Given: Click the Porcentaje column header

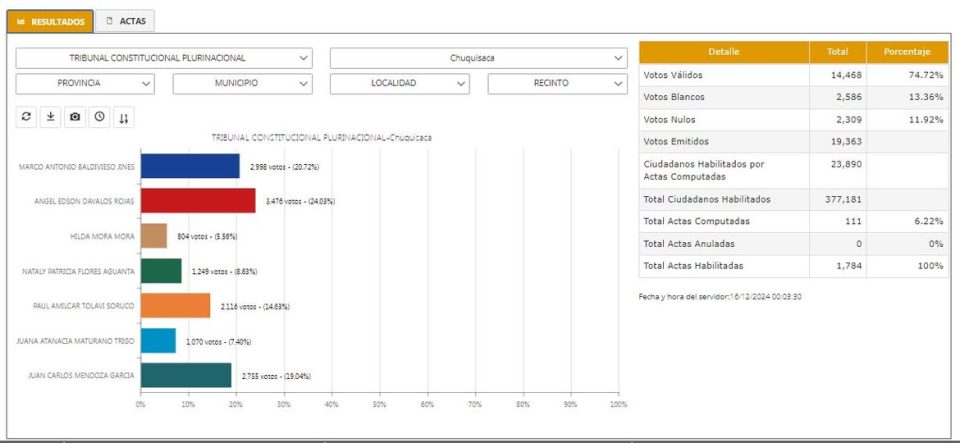Looking at the screenshot, I should coord(907,51).
